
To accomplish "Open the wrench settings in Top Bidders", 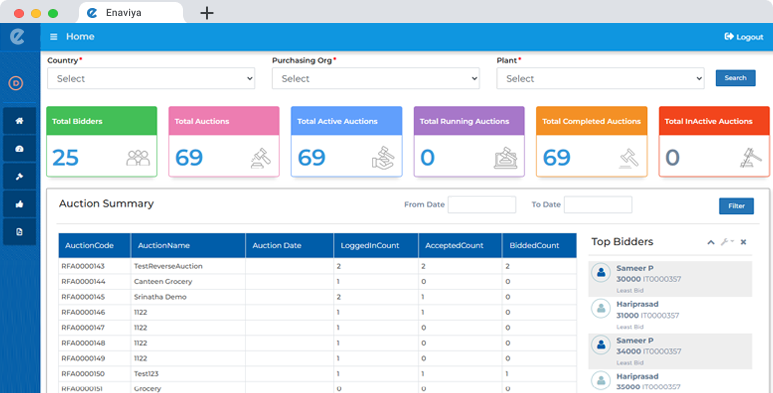I will coord(727,242).
